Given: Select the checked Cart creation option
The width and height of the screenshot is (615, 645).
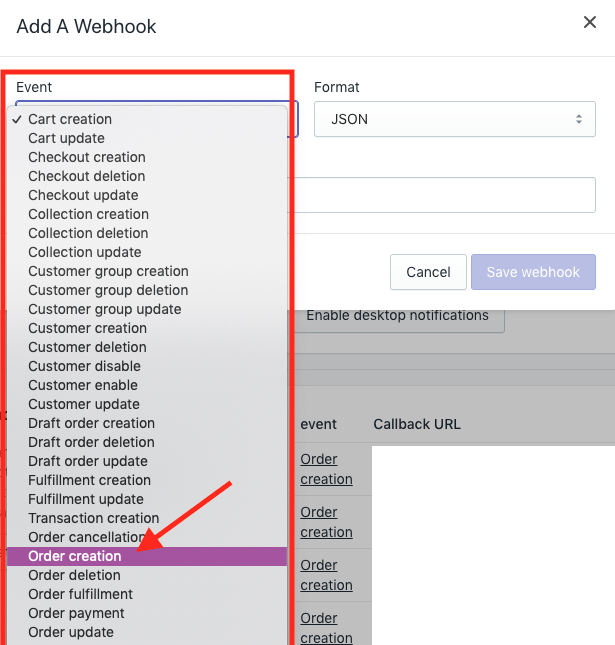Looking at the screenshot, I should [x=147, y=119].
